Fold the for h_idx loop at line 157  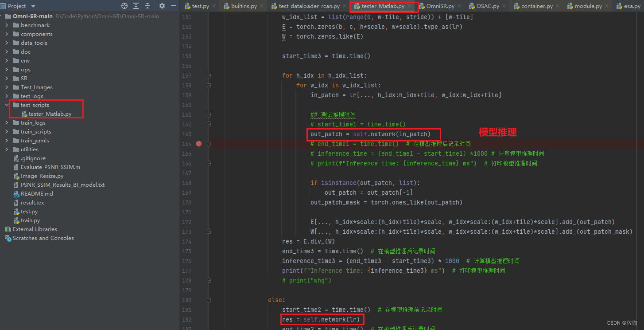click(209, 75)
